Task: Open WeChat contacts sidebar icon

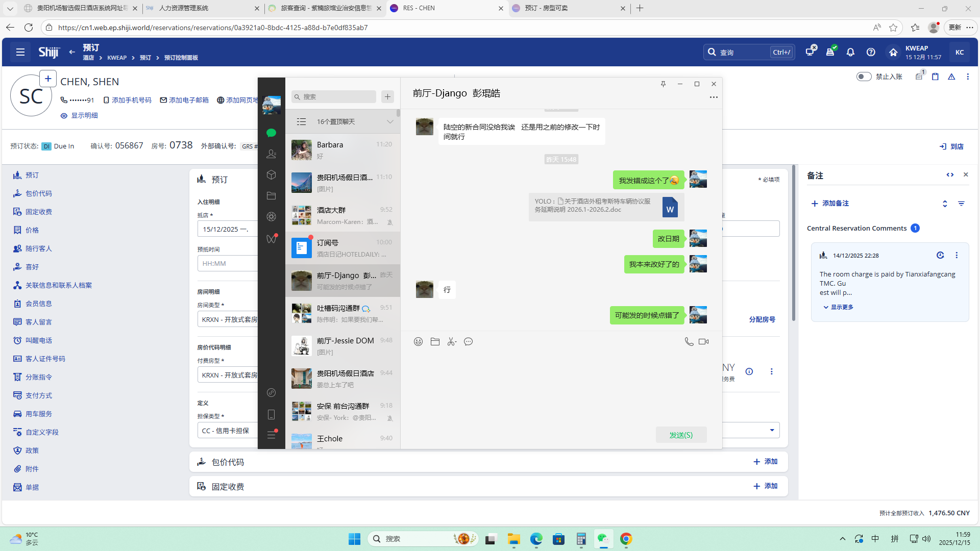Action: click(271, 154)
